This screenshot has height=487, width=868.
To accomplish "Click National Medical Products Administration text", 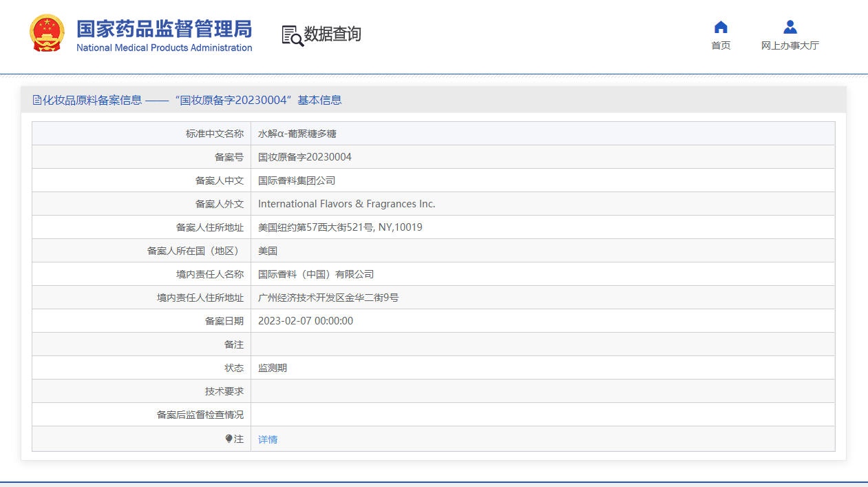I will click(164, 48).
